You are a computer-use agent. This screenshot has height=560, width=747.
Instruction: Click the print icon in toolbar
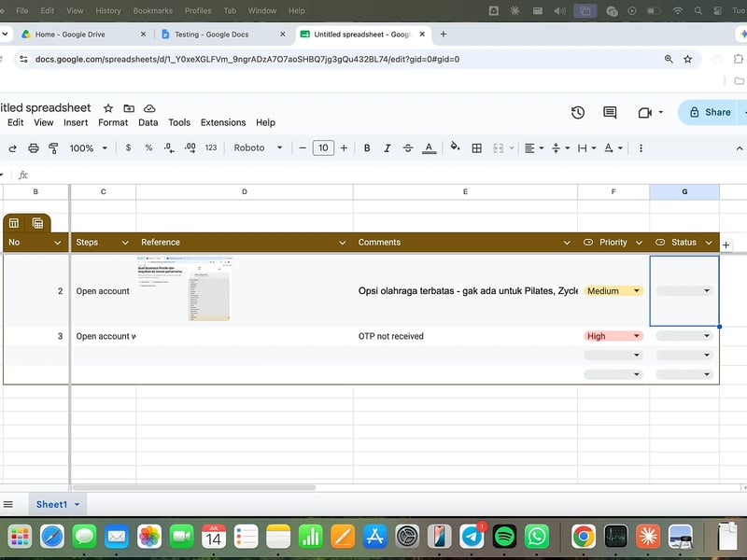click(x=34, y=148)
